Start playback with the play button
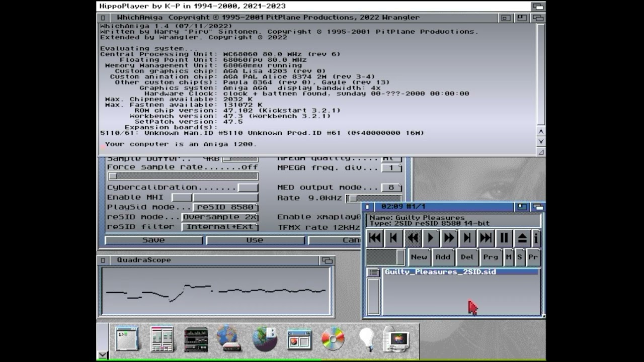The height and width of the screenshot is (362, 644). point(431,238)
